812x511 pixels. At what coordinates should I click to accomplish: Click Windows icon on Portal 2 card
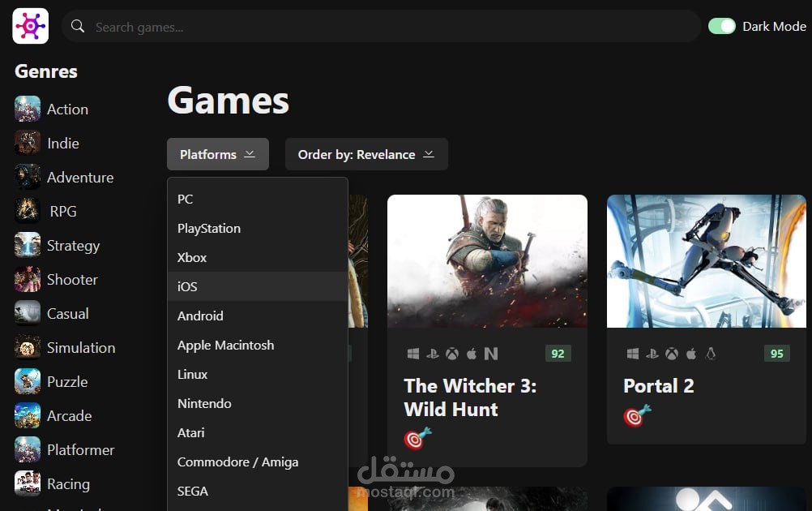632,354
